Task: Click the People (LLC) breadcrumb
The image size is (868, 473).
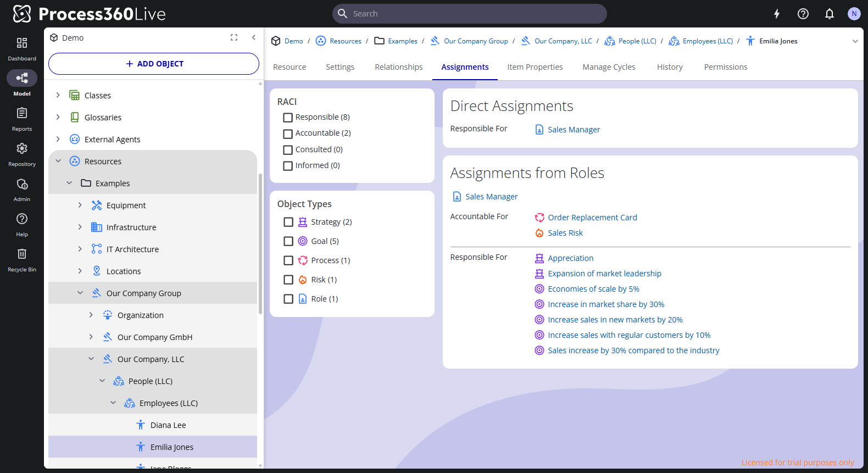Action: (x=637, y=41)
